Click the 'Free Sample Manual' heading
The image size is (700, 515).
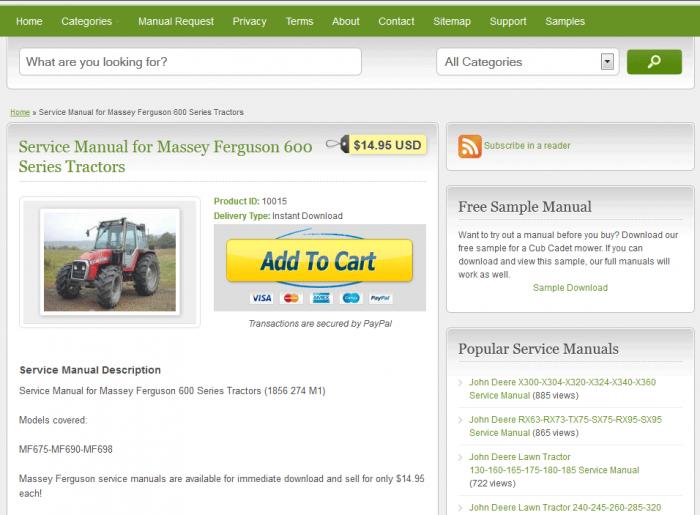coord(525,207)
